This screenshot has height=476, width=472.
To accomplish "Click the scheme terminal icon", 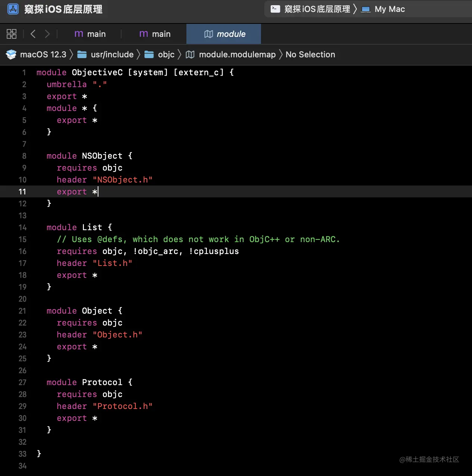I will point(275,9).
